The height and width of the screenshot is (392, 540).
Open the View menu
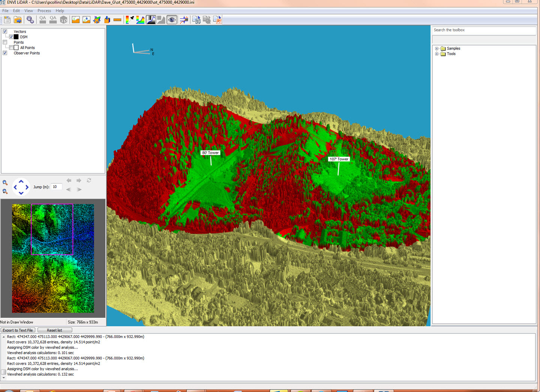tap(28, 11)
